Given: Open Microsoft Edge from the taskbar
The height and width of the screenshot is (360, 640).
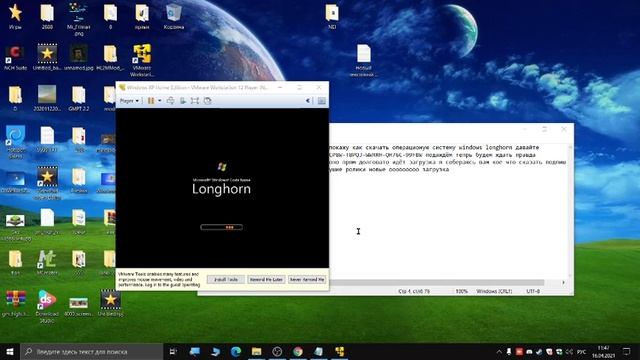Looking at the screenshot, I should (x=236, y=351).
